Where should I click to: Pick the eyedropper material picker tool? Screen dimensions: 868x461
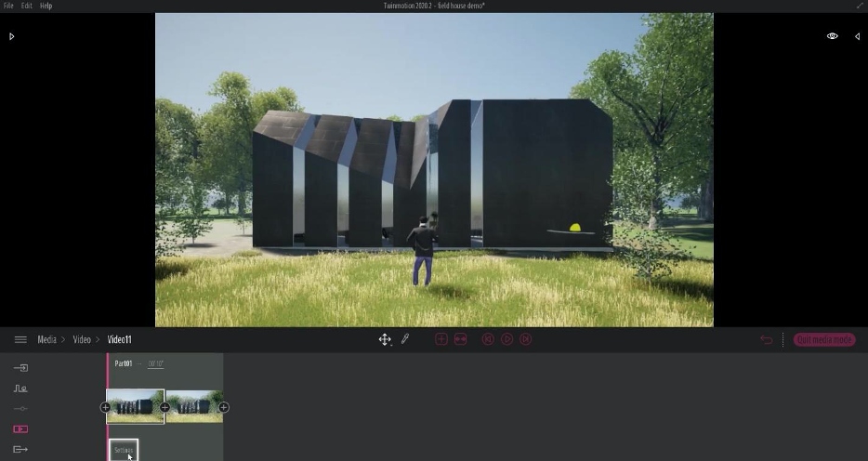(x=405, y=340)
